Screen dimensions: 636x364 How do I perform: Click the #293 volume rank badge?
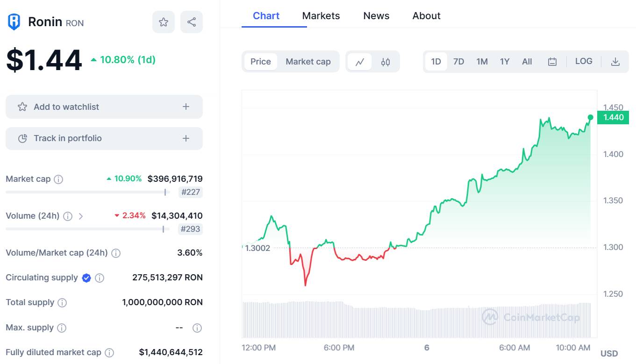pos(190,229)
